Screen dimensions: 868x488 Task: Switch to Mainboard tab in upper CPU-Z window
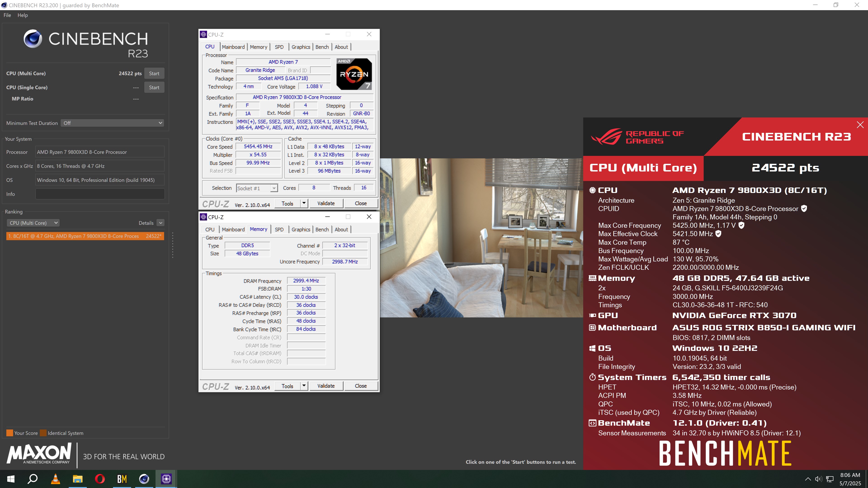(233, 47)
